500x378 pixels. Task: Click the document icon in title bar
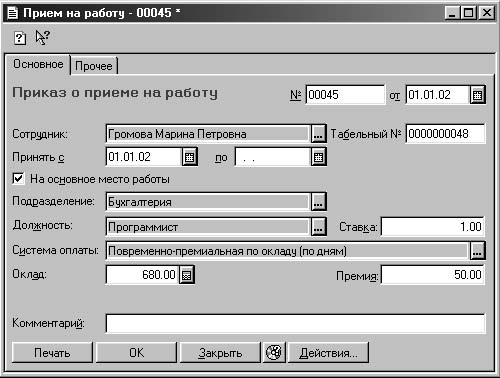(12, 13)
